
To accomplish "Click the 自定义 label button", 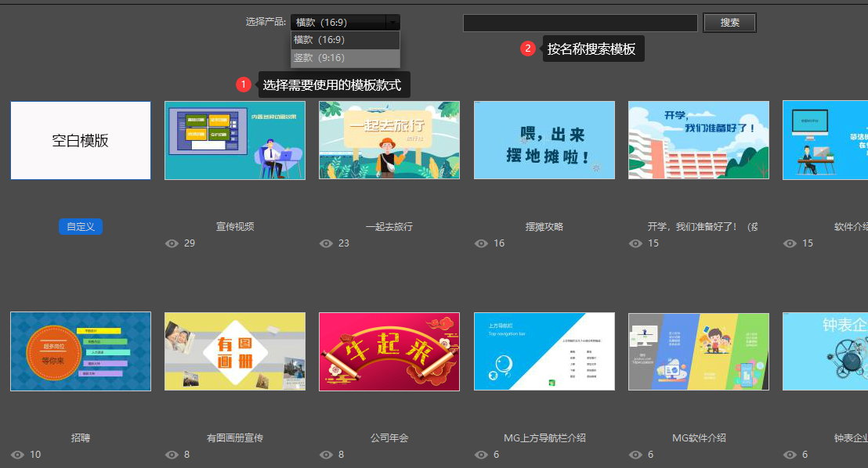I will [81, 227].
